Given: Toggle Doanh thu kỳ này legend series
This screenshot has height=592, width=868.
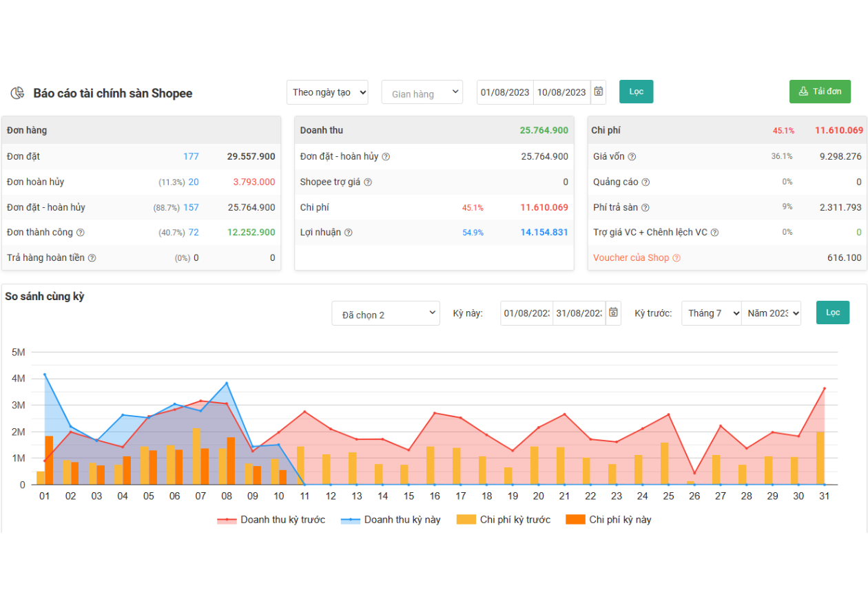Looking at the screenshot, I should click(x=391, y=520).
